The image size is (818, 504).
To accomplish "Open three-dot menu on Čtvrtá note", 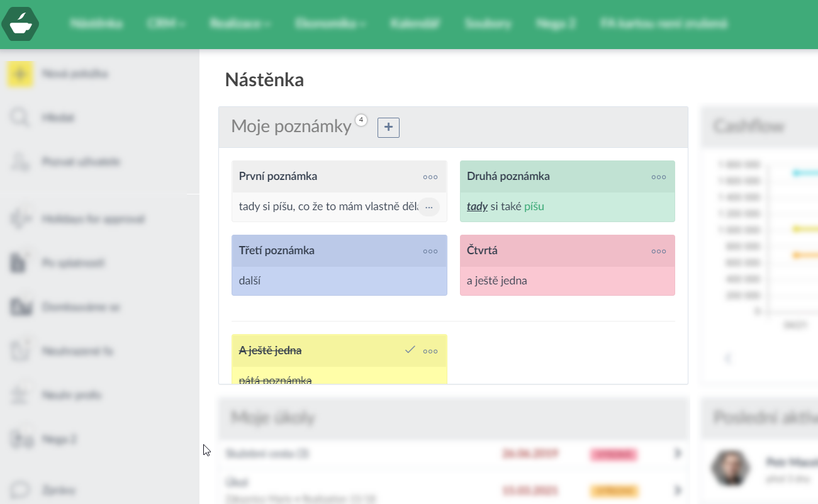I will point(658,251).
